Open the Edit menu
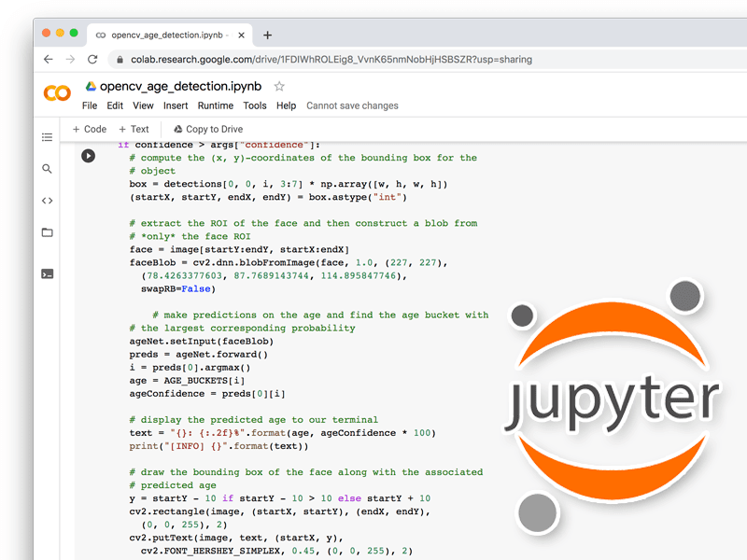Image resolution: width=747 pixels, height=560 pixels. [115, 105]
